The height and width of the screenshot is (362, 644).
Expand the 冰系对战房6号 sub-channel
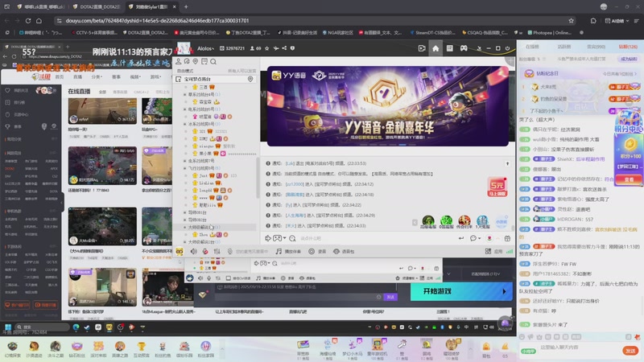point(185,124)
